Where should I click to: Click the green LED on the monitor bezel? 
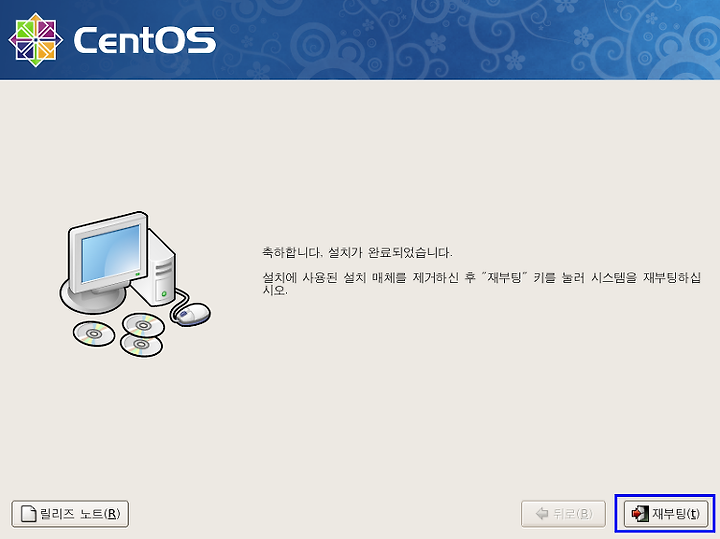click(137, 274)
